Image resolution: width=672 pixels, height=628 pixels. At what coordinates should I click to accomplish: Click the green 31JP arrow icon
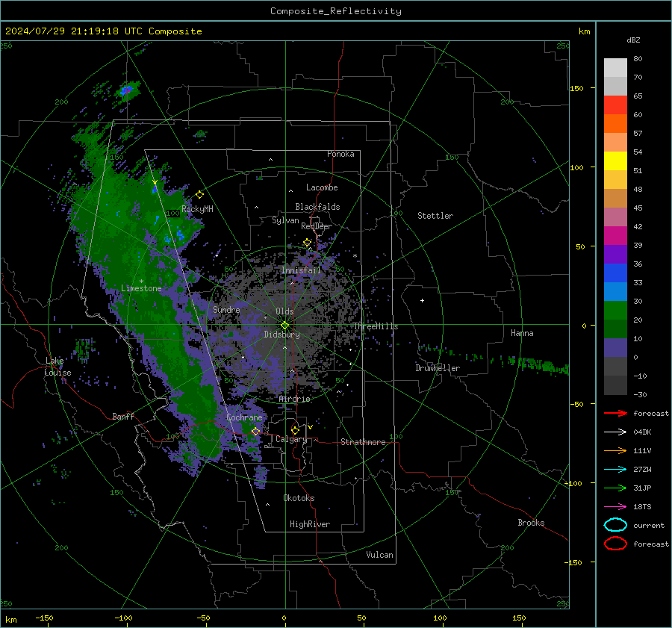(x=615, y=488)
